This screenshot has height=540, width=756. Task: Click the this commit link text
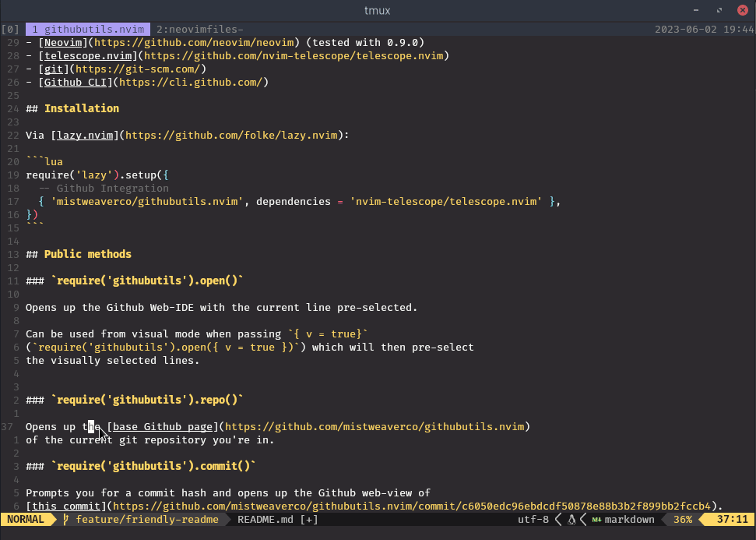tap(66, 506)
